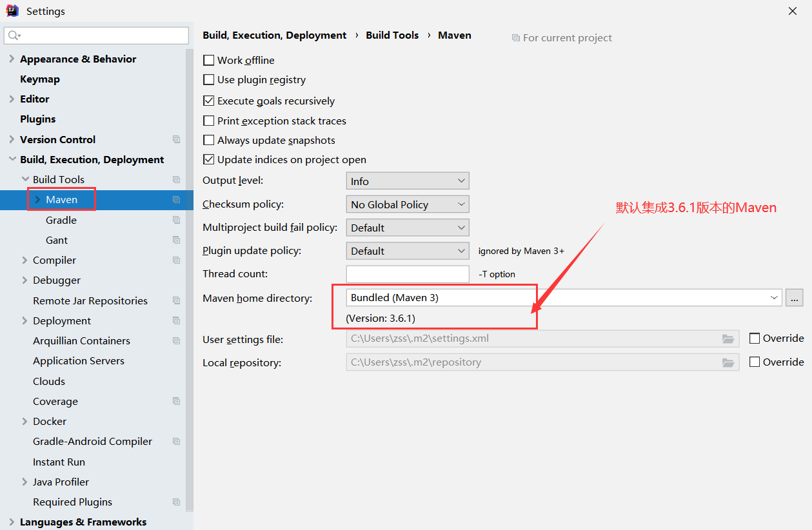This screenshot has height=530, width=812.
Task: Open Clouds settings page
Action: pyautogui.click(x=49, y=381)
